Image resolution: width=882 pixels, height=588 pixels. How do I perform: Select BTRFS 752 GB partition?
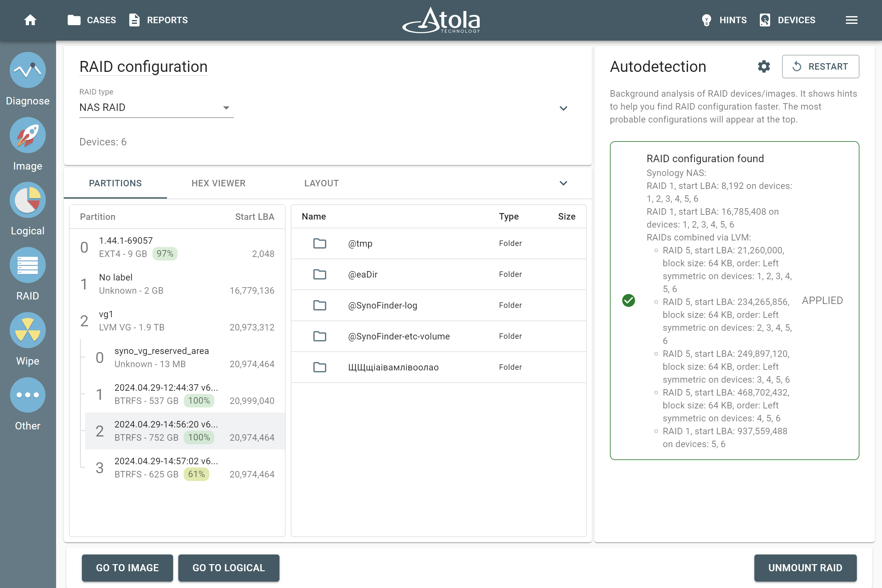click(x=185, y=431)
